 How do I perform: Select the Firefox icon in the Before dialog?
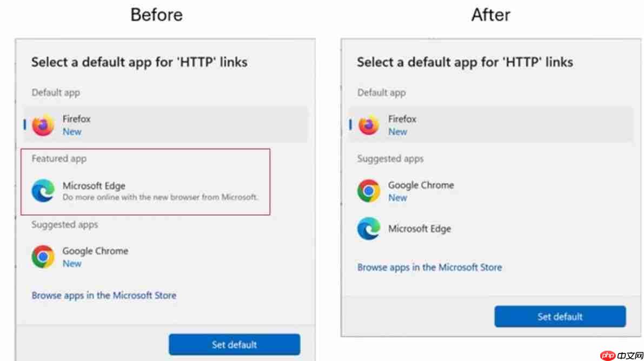[42, 125]
